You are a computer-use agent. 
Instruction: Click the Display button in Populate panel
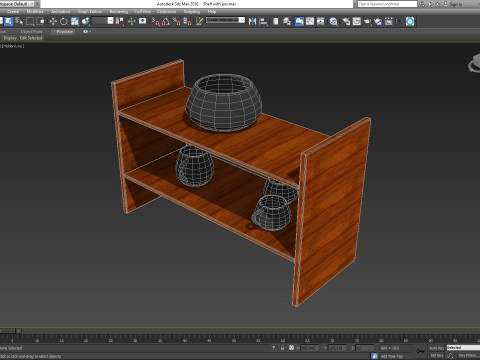(10, 38)
